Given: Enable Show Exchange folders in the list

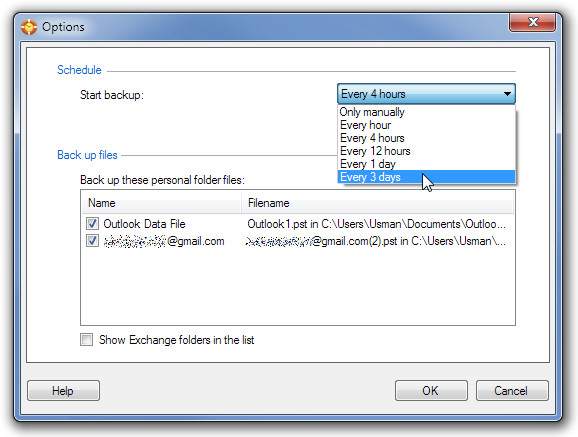Looking at the screenshot, I should (87, 340).
